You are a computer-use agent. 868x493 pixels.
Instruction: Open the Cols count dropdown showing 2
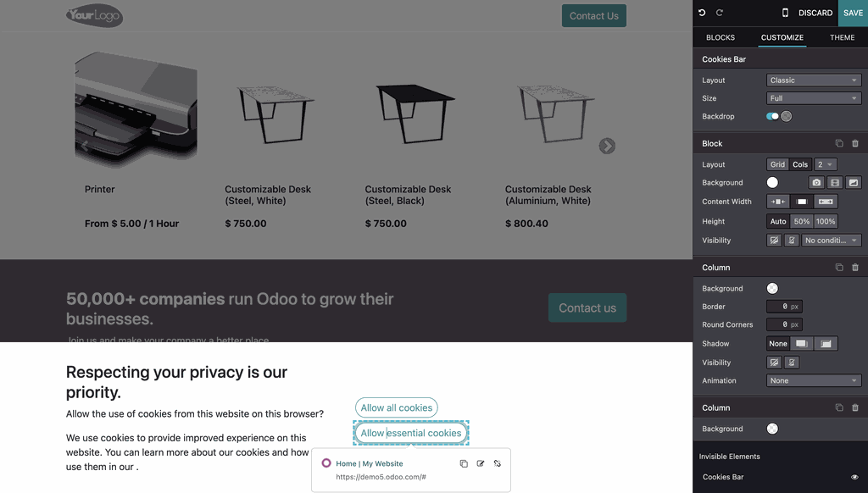coord(826,163)
